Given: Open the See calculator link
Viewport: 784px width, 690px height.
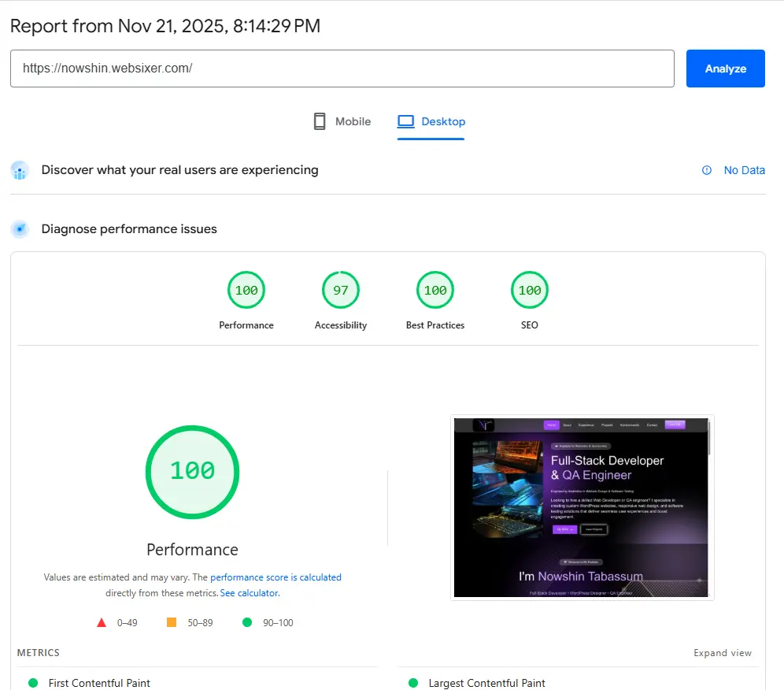Looking at the screenshot, I should click(x=249, y=593).
